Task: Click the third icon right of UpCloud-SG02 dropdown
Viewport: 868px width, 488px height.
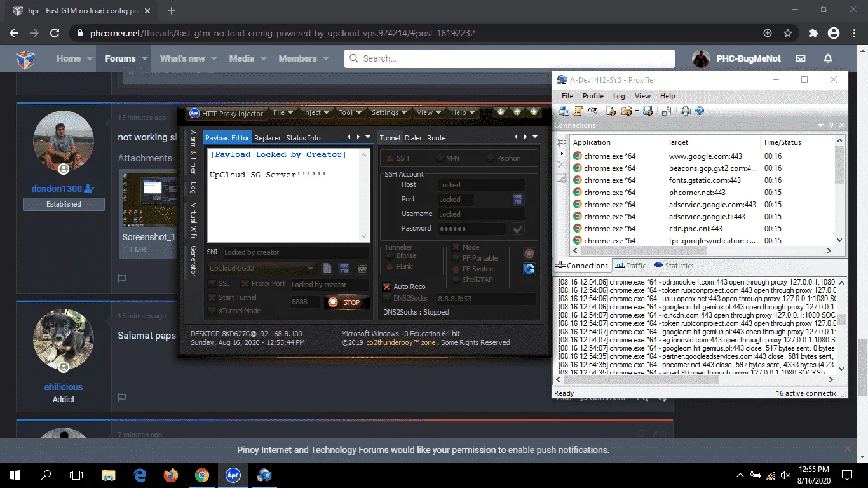Action: (362, 268)
